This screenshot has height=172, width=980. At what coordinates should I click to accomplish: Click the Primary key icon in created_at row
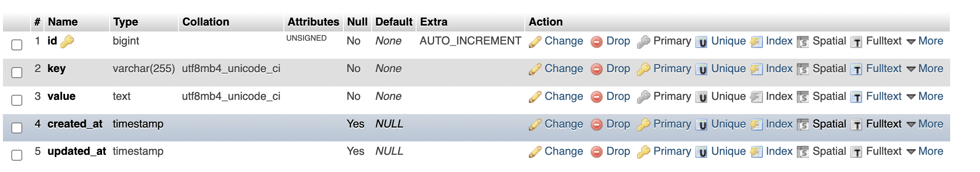tap(643, 125)
